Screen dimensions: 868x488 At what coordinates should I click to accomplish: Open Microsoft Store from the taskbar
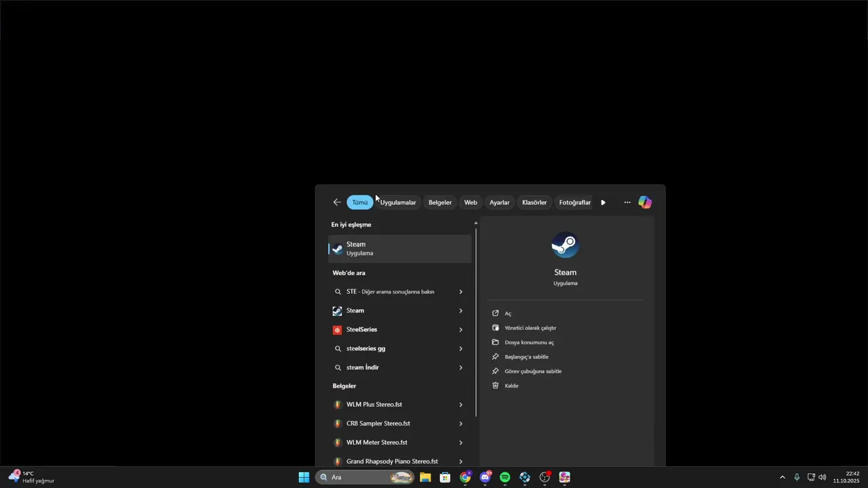click(x=445, y=477)
